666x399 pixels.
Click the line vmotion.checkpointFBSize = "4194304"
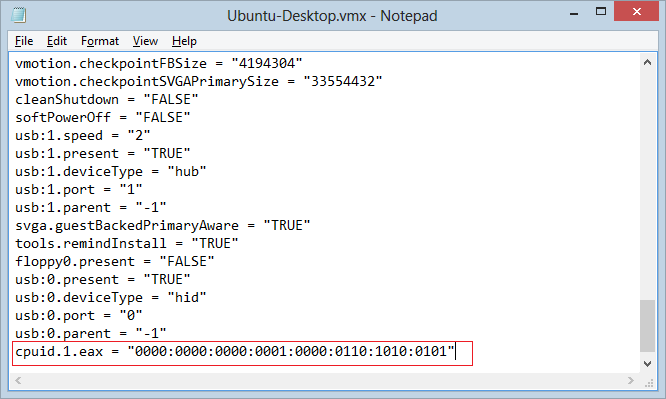(158, 64)
